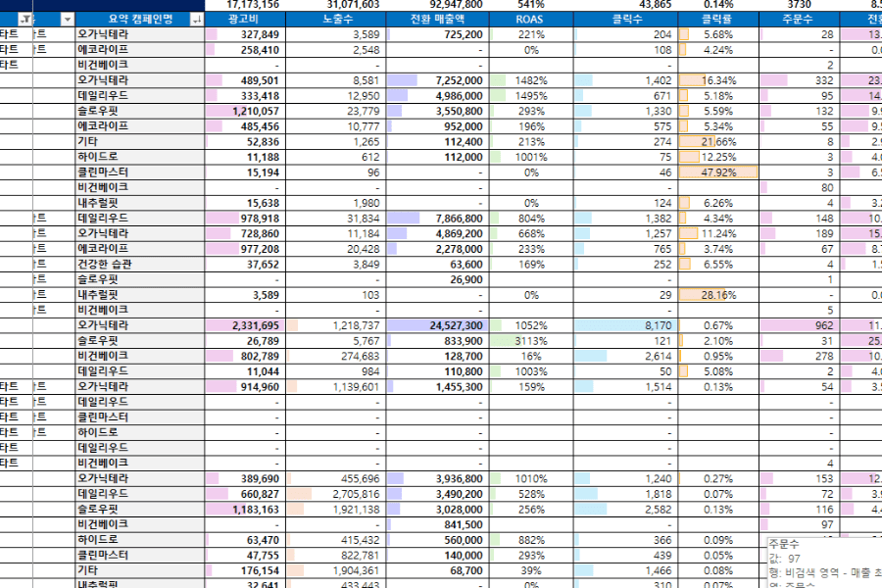Select the 광고비 column header

[245, 20]
